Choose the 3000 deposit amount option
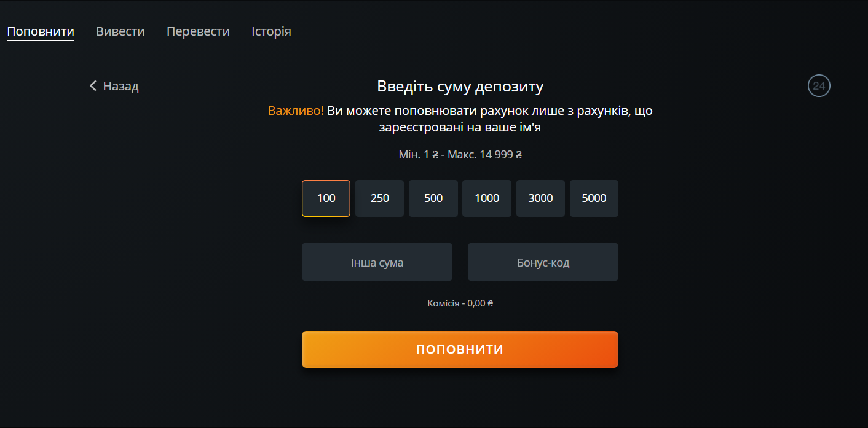The width and height of the screenshot is (868, 428). (x=540, y=198)
